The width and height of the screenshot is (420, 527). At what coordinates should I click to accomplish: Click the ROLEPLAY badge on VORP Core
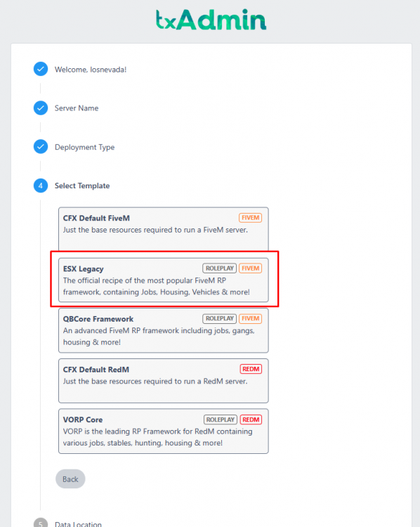point(220,419)
